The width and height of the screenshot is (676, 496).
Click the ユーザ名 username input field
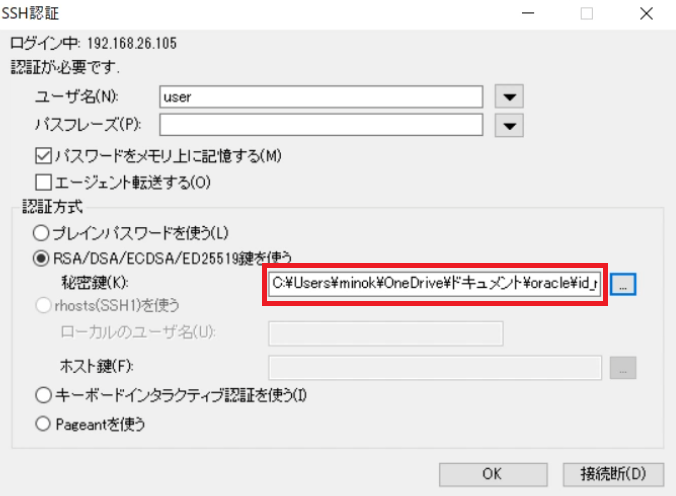(321, 98)
